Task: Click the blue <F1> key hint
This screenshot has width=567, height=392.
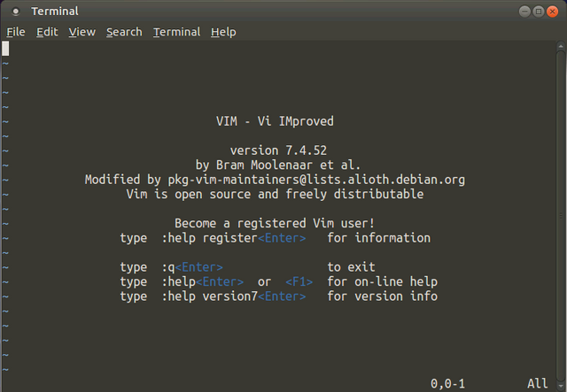Action: (299, 281)
